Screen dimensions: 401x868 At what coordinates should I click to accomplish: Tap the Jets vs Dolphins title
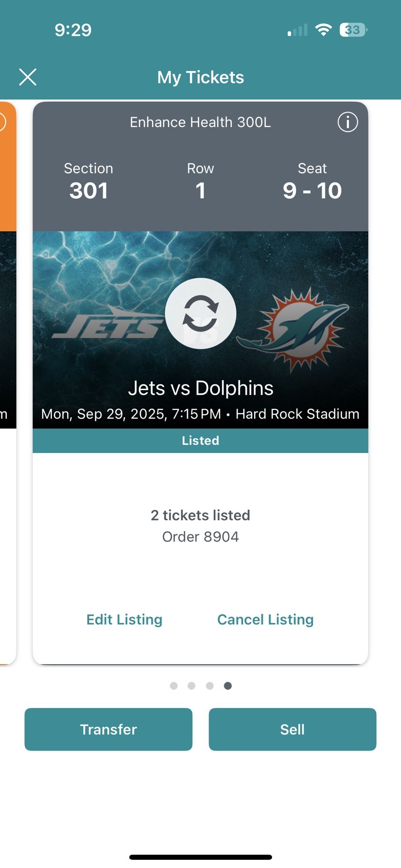coord(200,388)
